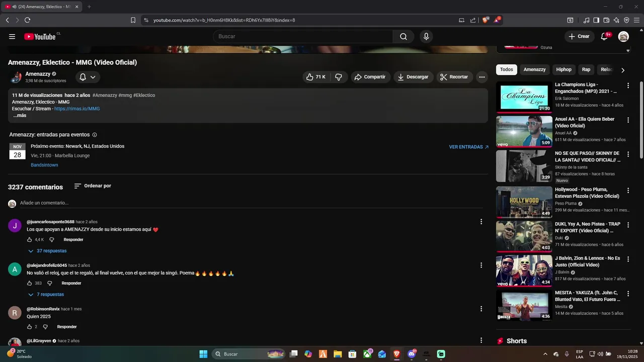Open Brave Rewards triangle icon
644x362 pixels.
[x=497, y=20]
